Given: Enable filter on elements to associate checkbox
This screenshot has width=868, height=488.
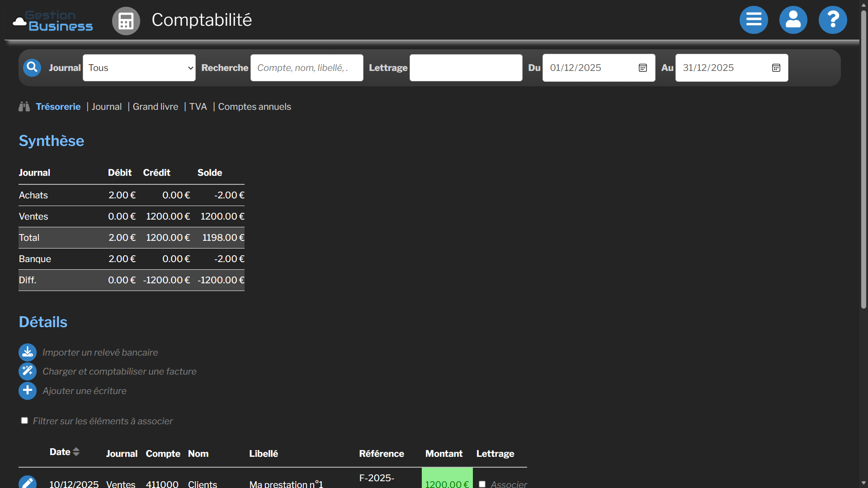Looking at the screenshot, I should coord(24,421).
